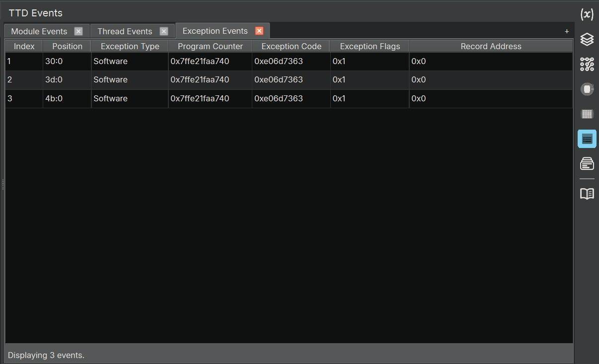Viewport: 599px width, 364px height.
Task: Switch to the Thread Events tab
Action: point(125,31)
